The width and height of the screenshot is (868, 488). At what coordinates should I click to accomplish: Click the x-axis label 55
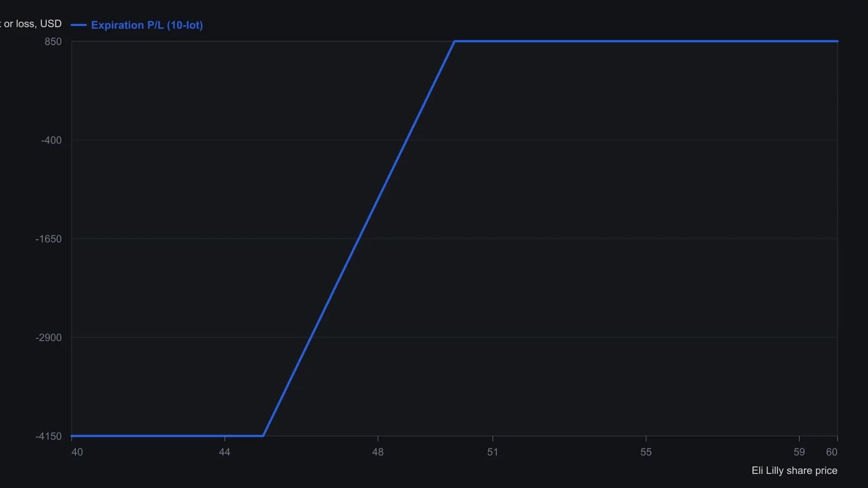pos(646,452)
